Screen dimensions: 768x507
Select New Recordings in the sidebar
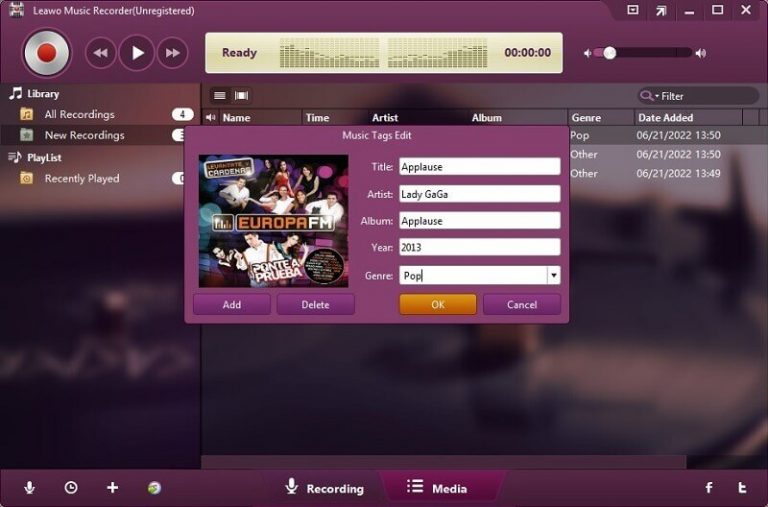point(84,135)
